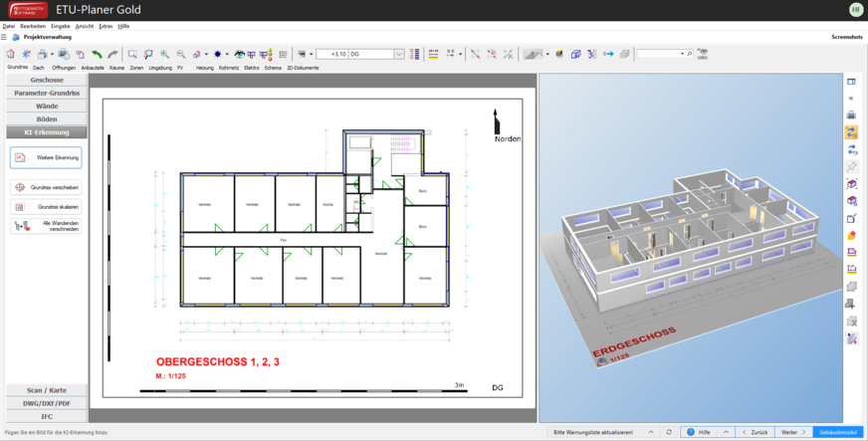Image resolution: width=868 pixels, height=441 pixels.
Task: Switch to the Öffnungen tab
Action: pos(64,68)
